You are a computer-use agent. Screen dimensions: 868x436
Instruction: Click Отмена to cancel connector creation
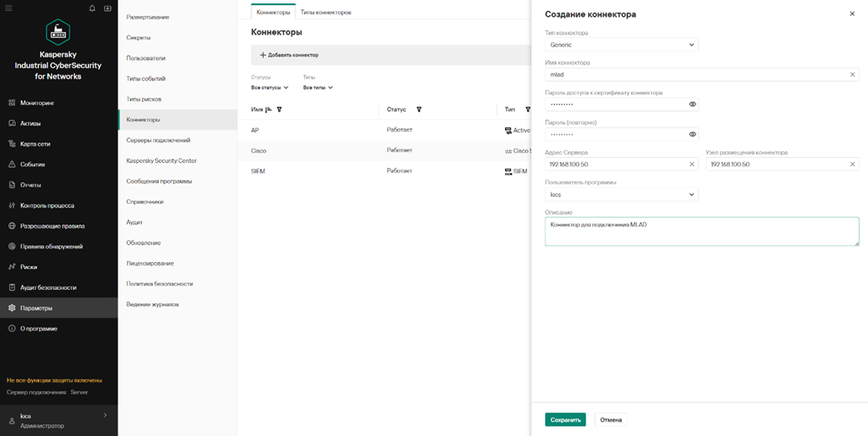[x=611, y=420]
